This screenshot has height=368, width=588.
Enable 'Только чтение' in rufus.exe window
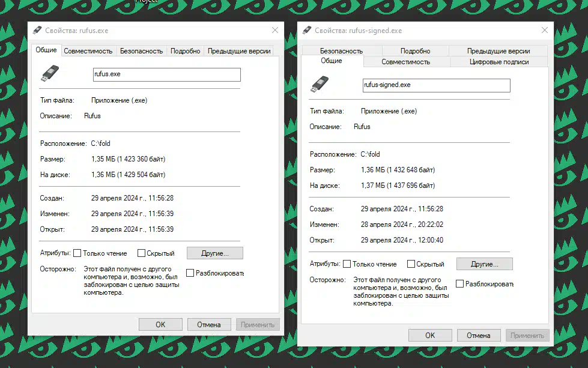pyautogui.click(x=77, y=253)
